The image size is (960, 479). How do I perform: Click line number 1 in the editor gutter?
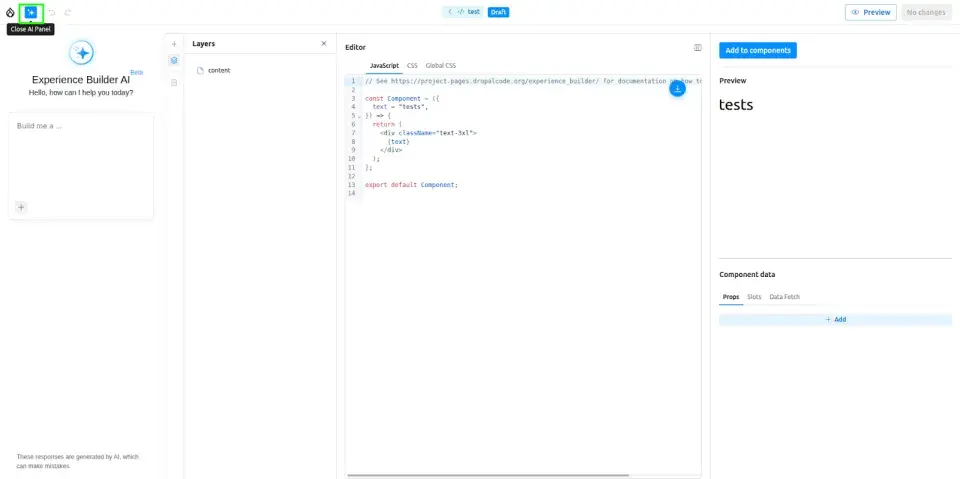click(353, 81)
